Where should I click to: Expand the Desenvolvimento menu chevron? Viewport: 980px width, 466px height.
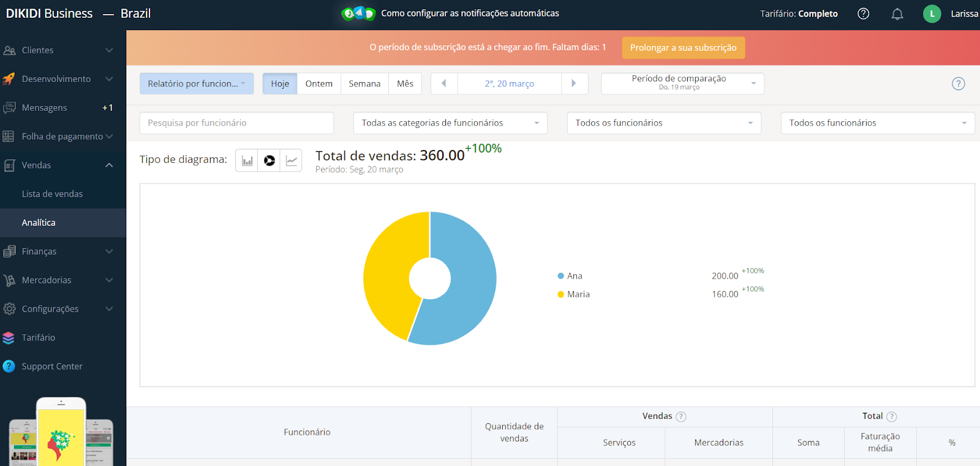click(x=109, y=79)
